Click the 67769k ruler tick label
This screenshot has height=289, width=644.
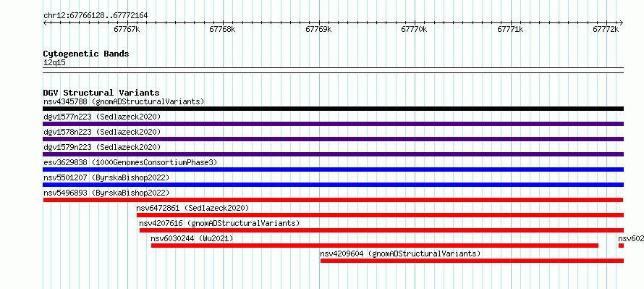pos(318,29)
